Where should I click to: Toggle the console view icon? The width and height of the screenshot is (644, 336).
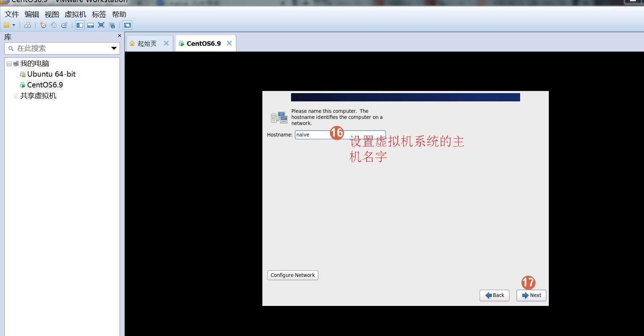127,25
